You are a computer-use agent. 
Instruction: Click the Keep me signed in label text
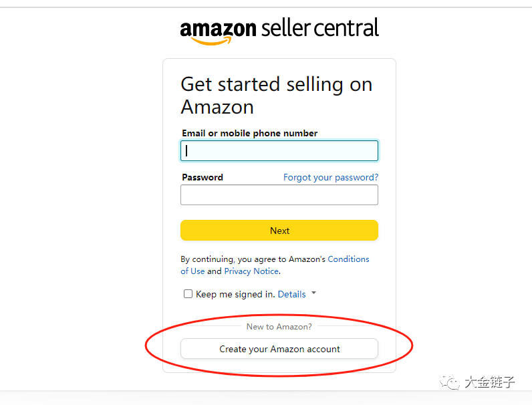(x=235, y=294)
